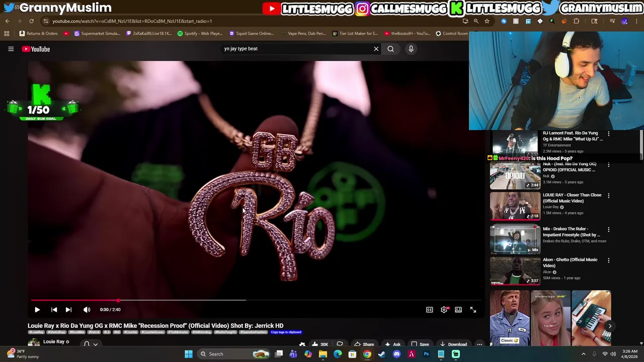Open the install/cast icon in address bar
The width and height of the screenshot is (644, 362).
click(x=465, y=21)
